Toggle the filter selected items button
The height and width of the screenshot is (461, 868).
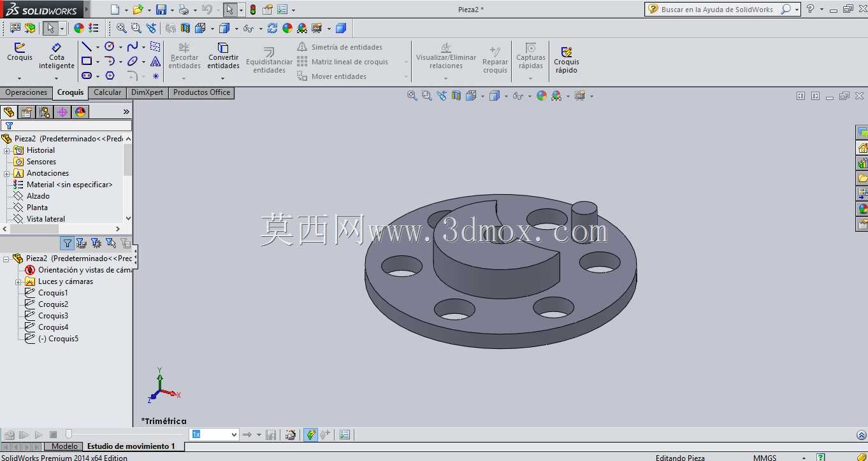coord(110,243)
